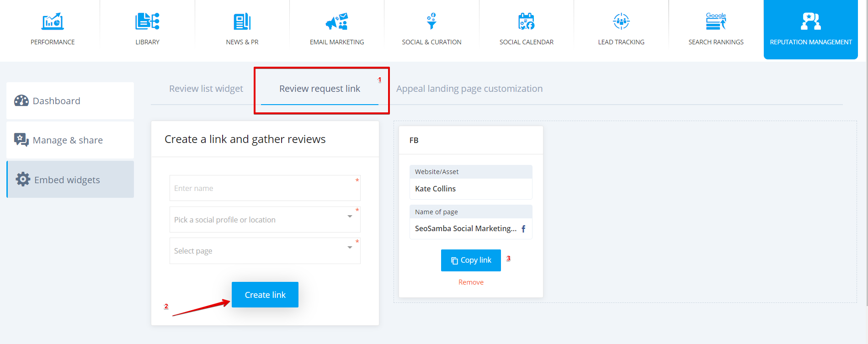The width and height of the screenshot is (868, 344).
Task: Go to SOCIAL & CURATION menu label
Action: click(431, 42)
